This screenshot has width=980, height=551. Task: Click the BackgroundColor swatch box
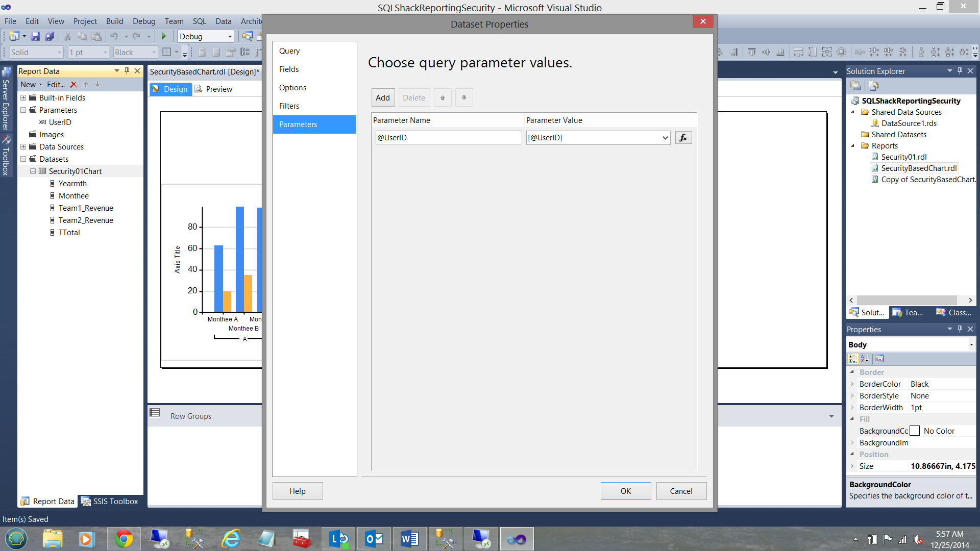[x=915, y=431]
